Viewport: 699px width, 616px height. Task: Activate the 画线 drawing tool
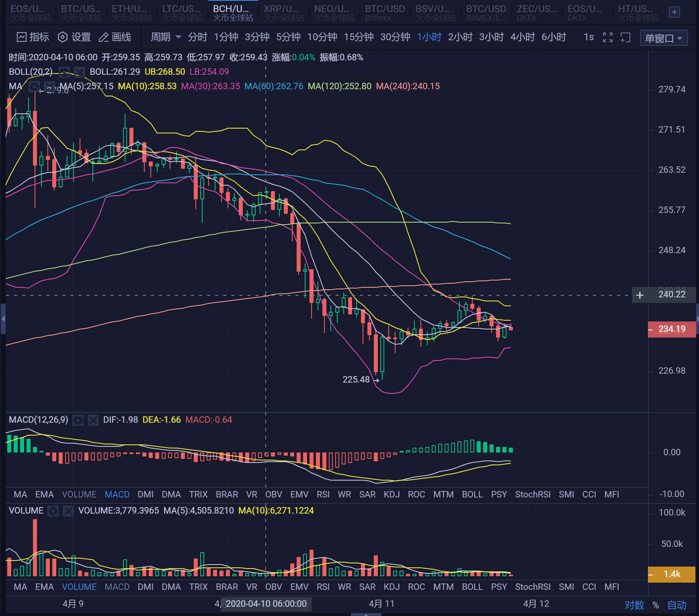(115, 37)
